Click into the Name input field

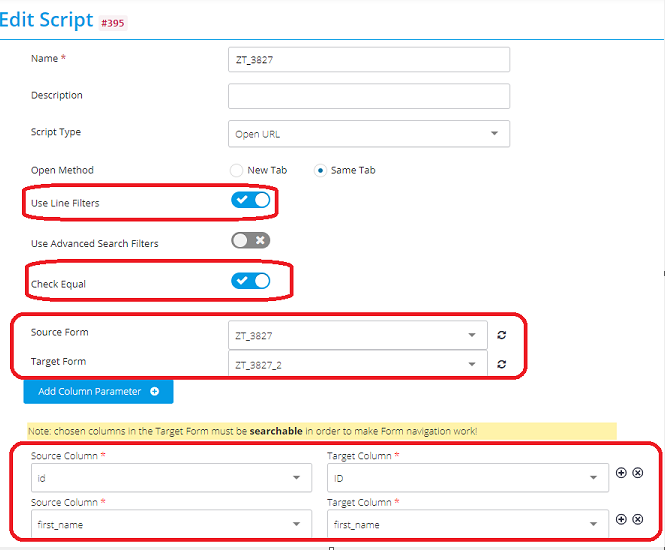click(x=369, y=59)
